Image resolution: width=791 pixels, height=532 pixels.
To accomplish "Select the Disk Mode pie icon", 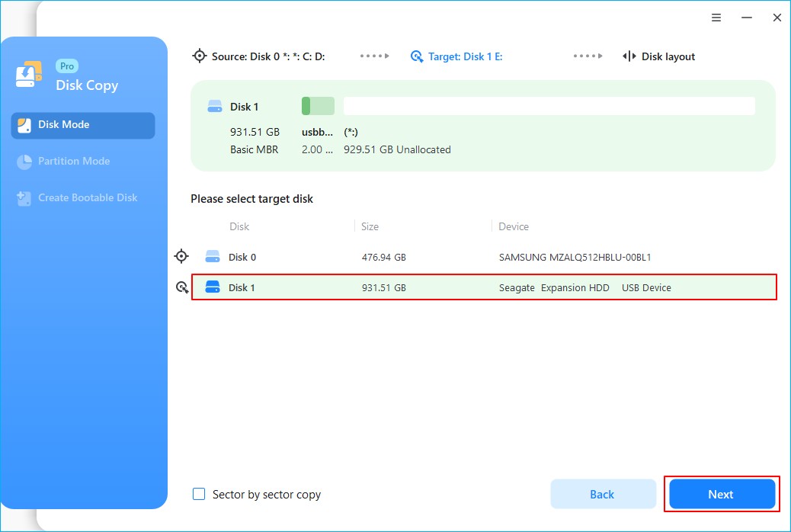I will [x=24, y=125].
